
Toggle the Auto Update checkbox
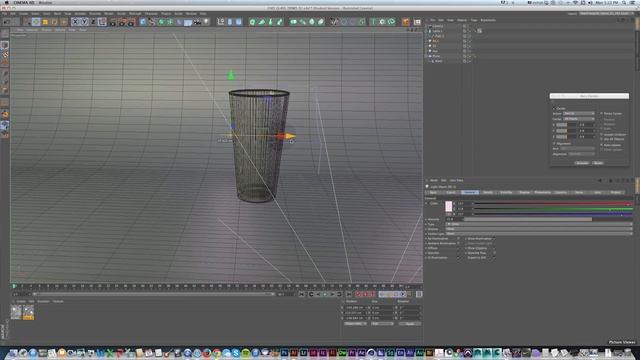pos(602,145)
